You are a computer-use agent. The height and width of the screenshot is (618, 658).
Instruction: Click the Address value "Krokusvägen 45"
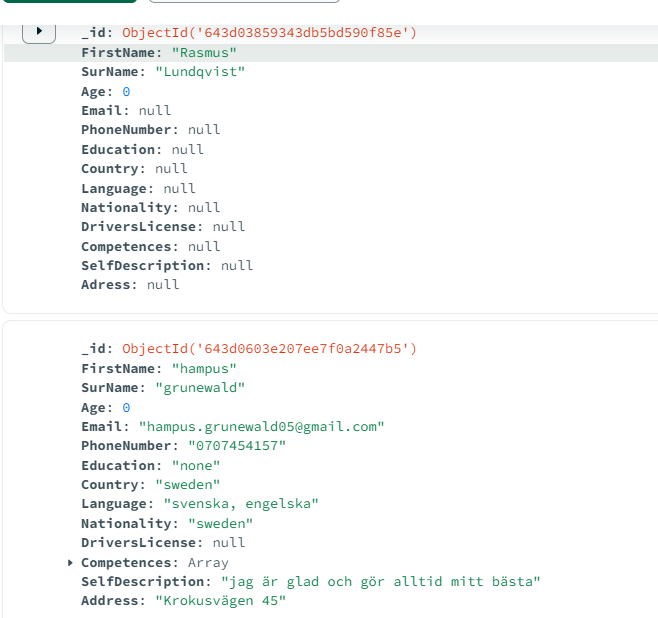221,601
